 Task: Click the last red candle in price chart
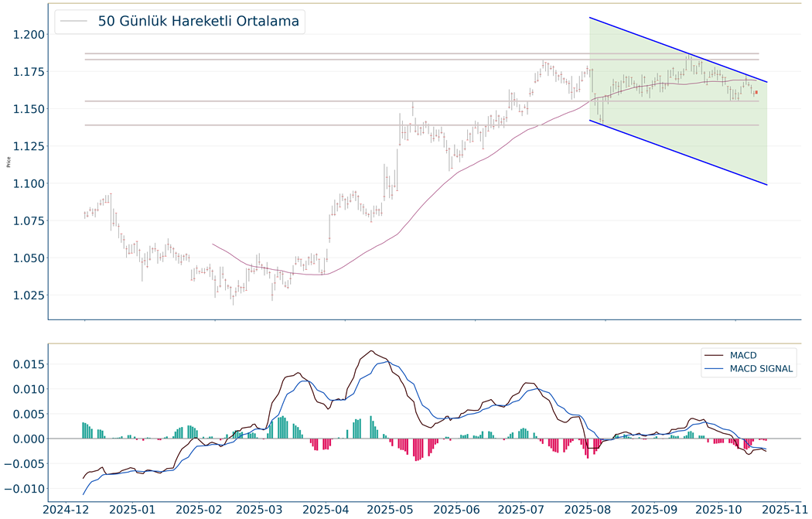coord(756,93)
